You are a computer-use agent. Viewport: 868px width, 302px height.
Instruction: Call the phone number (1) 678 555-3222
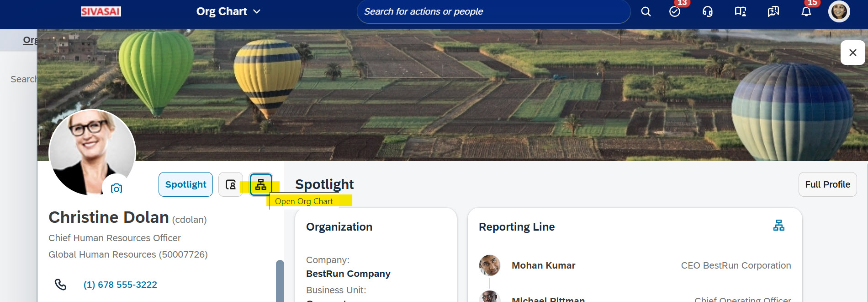[x=120, y=285]
